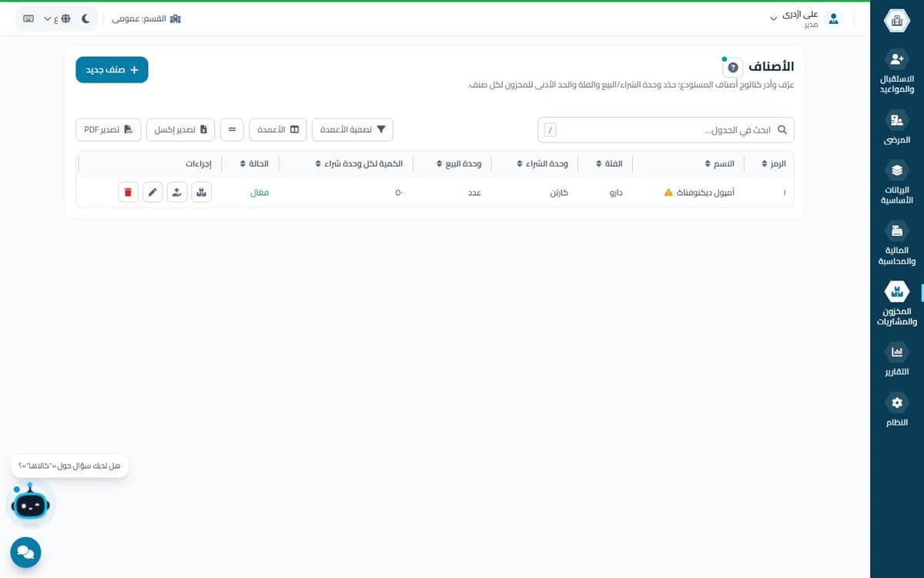Click the stock boxes action icon
This screenshot has height=578, width=924.
coord(202,193)
